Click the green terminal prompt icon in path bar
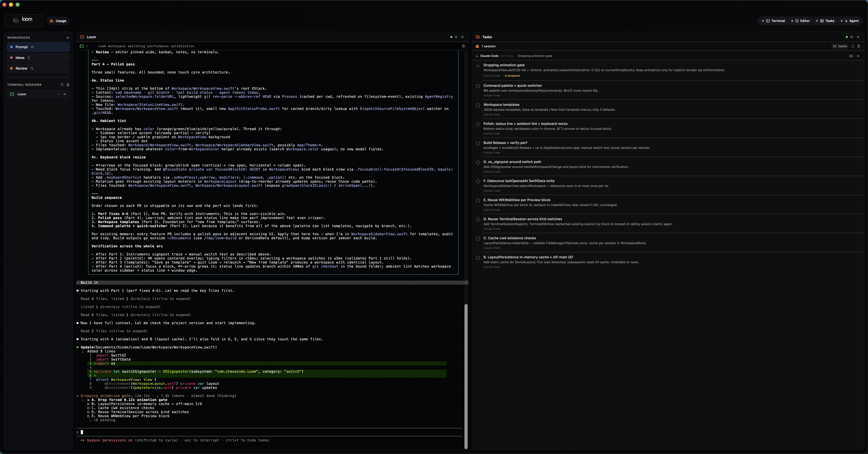 (82, 46)
